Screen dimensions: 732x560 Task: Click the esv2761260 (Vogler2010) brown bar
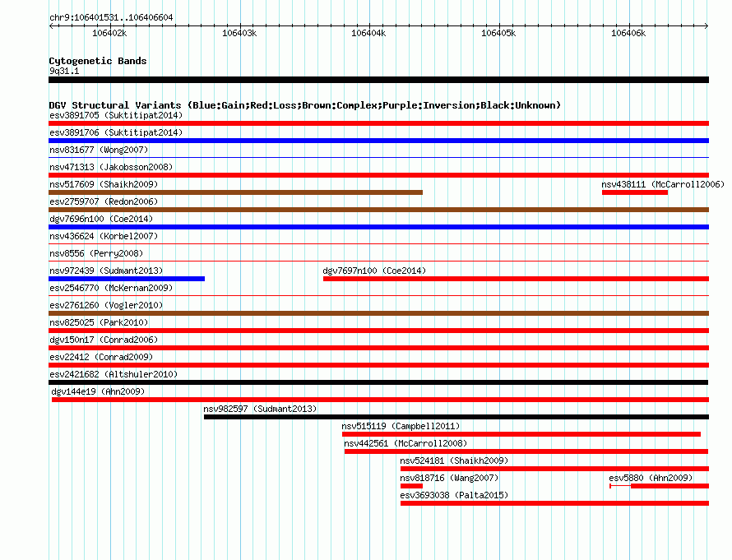(x=378, y=313)
